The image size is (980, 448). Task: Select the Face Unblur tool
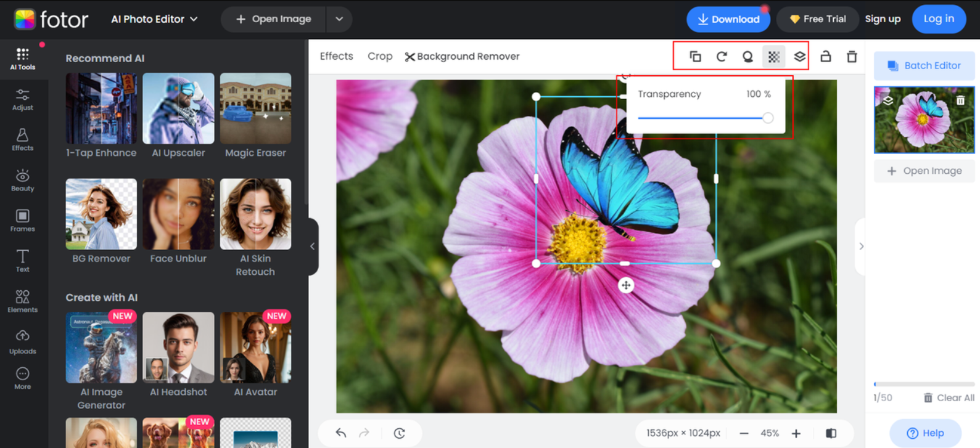point(178,222)
